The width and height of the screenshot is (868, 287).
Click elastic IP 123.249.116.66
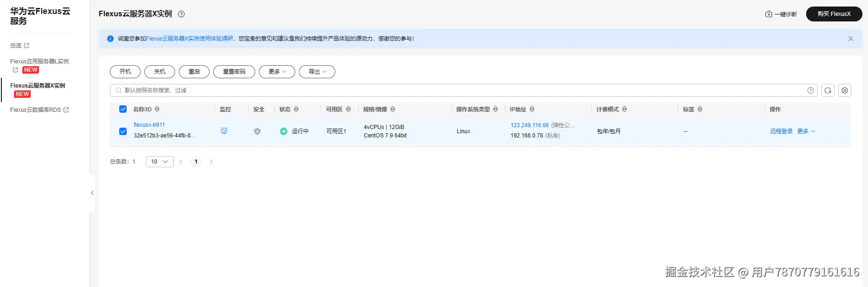pos(529,125)
